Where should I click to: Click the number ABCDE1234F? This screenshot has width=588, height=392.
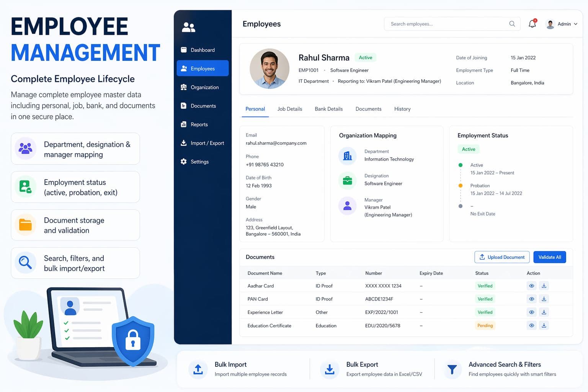[379, 299]
